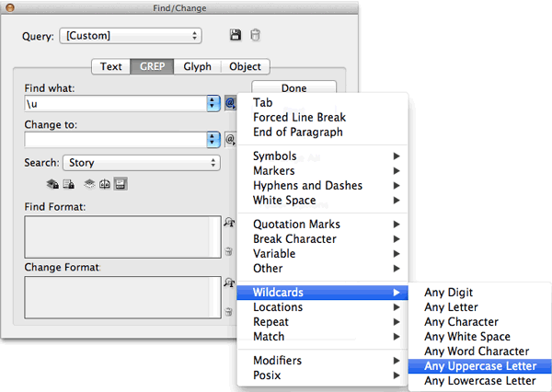
Task: Choose Any Digit from Wildcards submenu
Action: click(x=449, y=293)
